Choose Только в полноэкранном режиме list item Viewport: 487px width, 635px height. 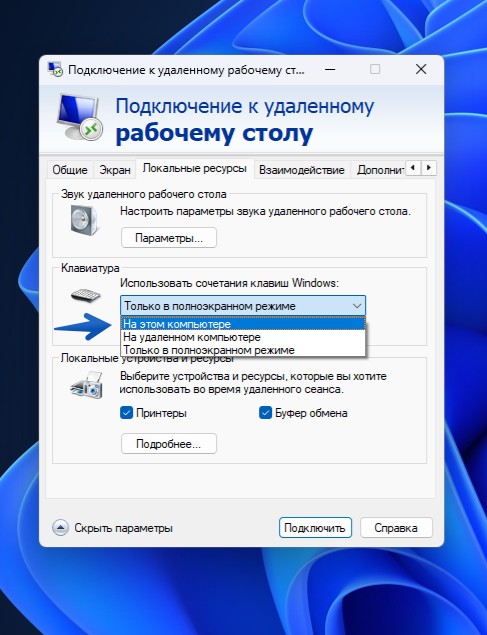coord(243,350)
